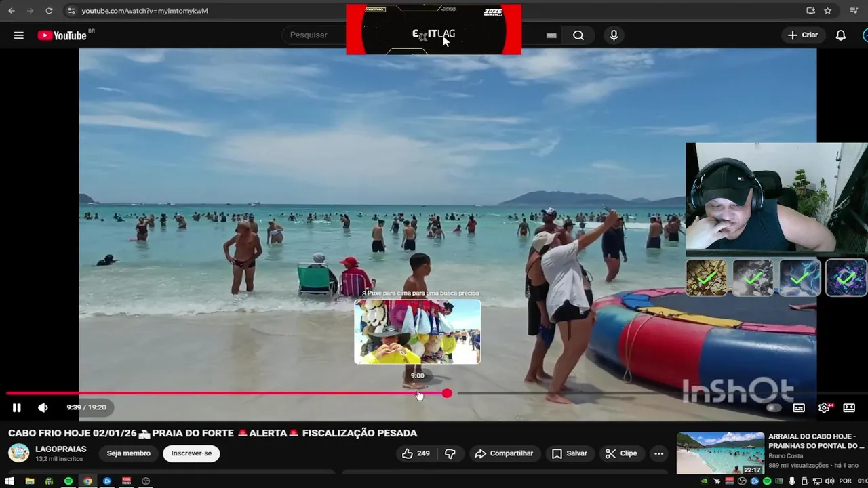Image resolution: width=868 pixels, height=488 pixels.
Task: Open the LAGOPRAIAS channel avatar
Action: tap(18, 453)
